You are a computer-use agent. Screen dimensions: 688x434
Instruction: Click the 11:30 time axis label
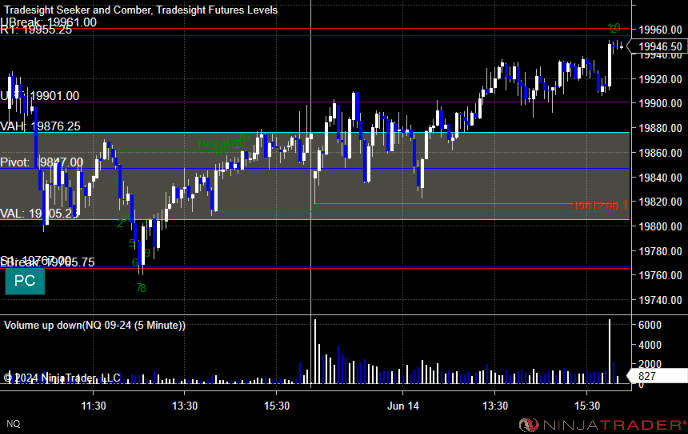93,406
